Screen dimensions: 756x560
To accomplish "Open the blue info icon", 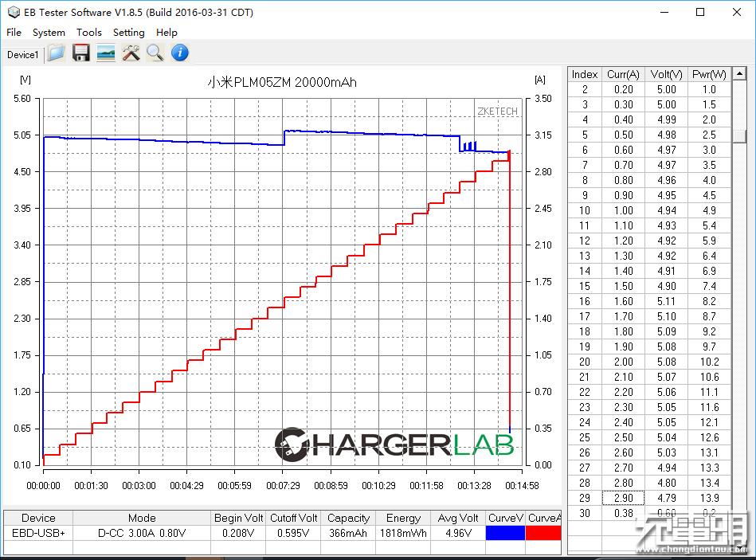I will point(180,53).
